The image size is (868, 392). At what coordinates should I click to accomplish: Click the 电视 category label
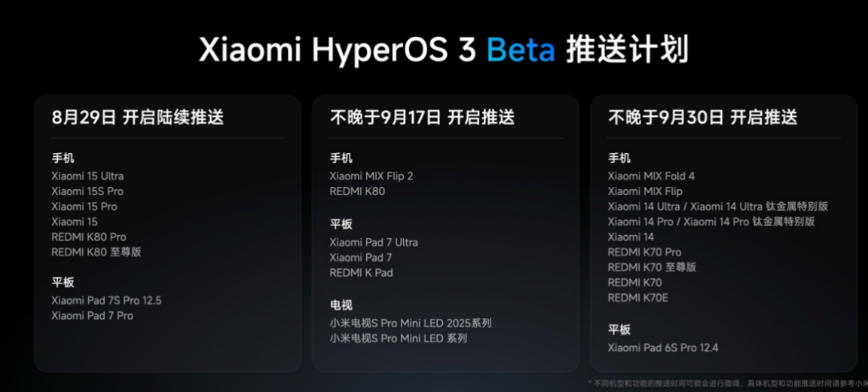pyautogui.click(x=341, y=305)
